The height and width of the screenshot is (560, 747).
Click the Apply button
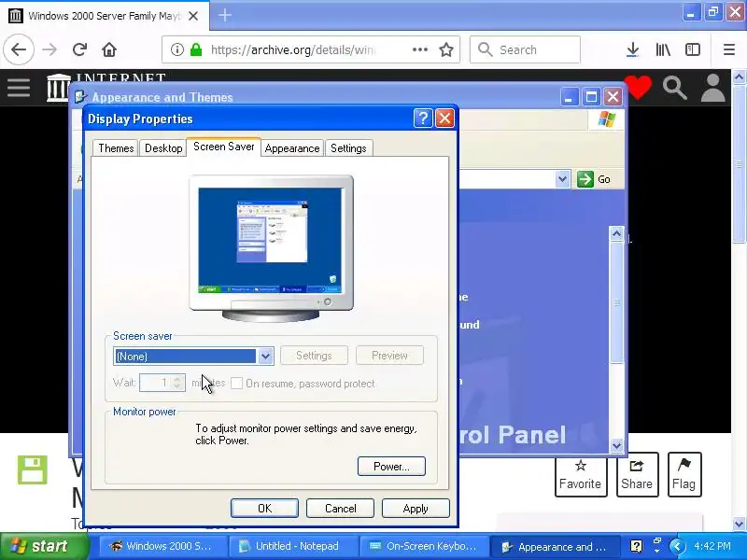pyautogui.click(x=416, y=508)
